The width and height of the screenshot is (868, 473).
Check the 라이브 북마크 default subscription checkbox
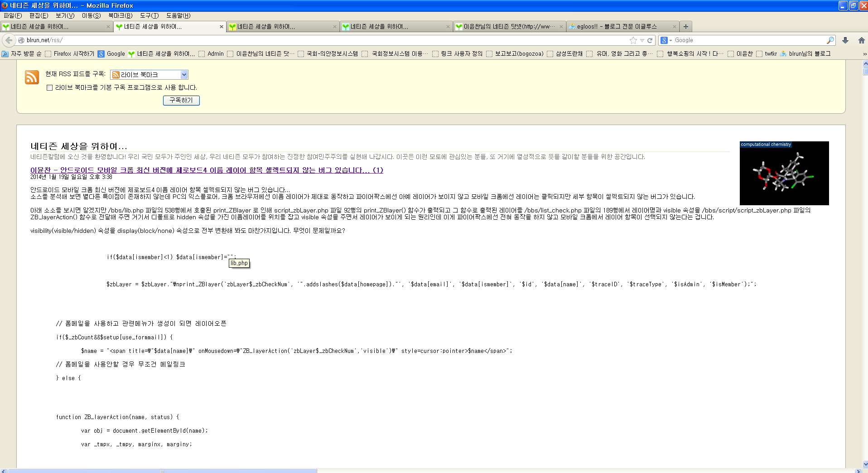[x=49, y=87]
